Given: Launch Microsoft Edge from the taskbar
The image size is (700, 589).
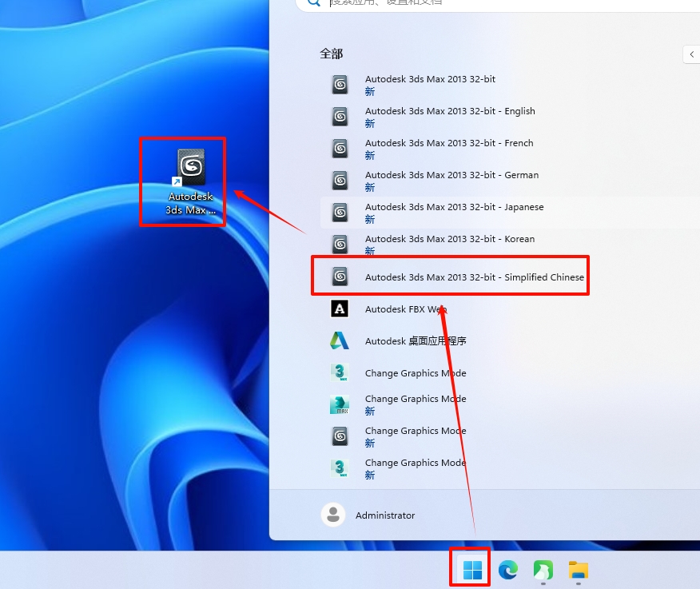Looking at the screenshot, I should [x=507, y=570].
